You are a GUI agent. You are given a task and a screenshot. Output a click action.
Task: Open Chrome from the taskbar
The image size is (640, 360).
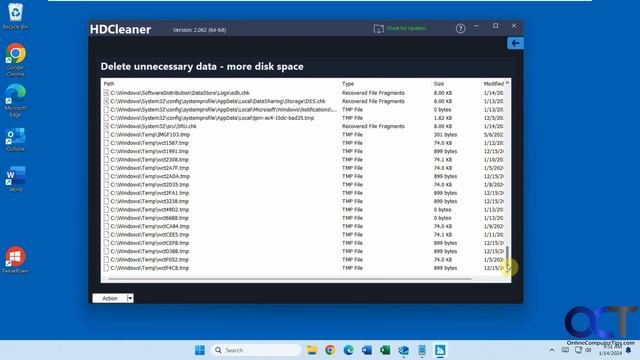(330, 350)
